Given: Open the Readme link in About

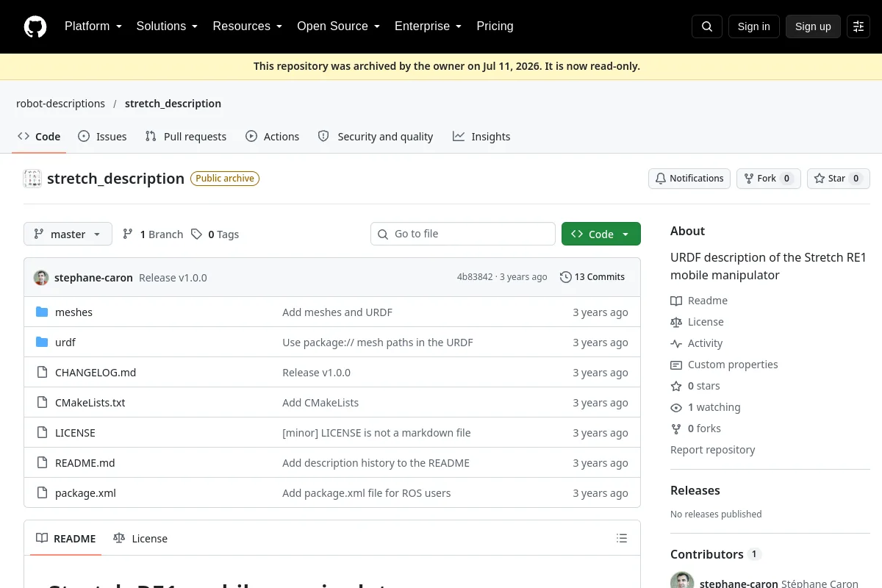Looking at the screenshot, I should [699, 301].
